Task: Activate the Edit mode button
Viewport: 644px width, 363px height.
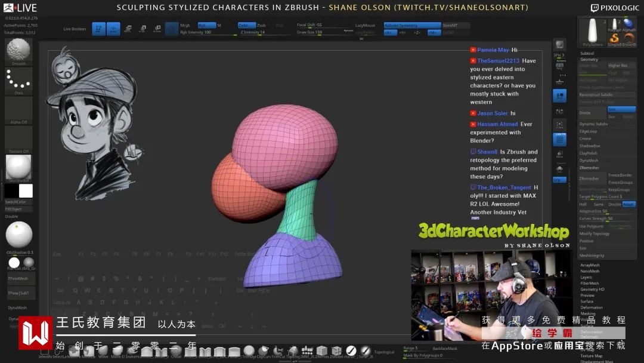Action: [98, 29]
